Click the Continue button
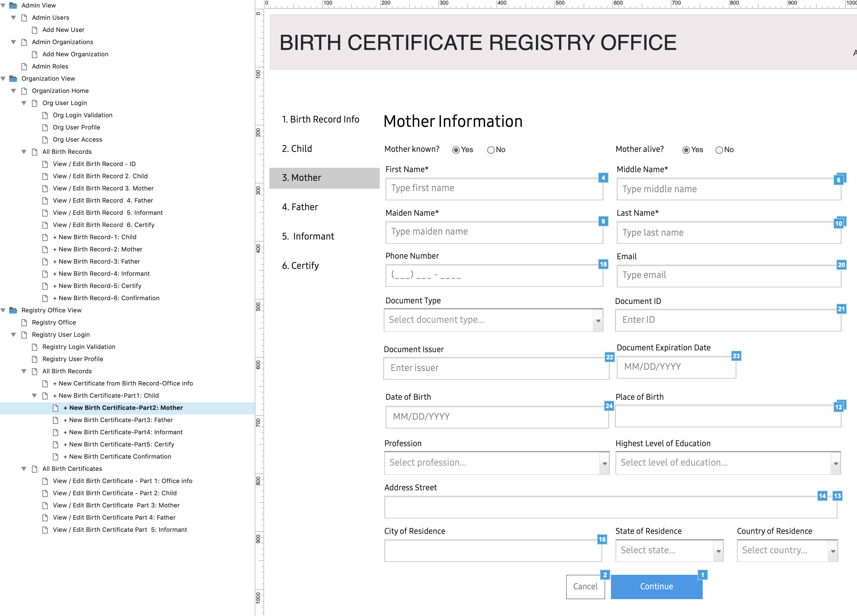Viewport: 857px width, 616px height. click(x=656, y=587)
